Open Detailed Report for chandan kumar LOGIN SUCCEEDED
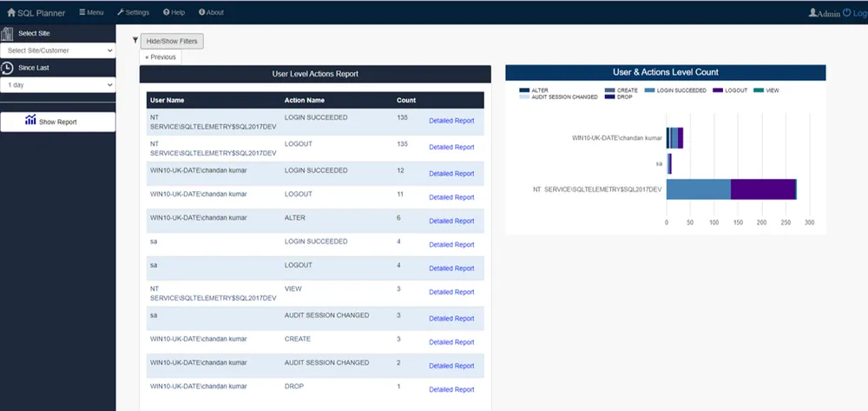Screen dimensions: 868x411 coord(451,174)
